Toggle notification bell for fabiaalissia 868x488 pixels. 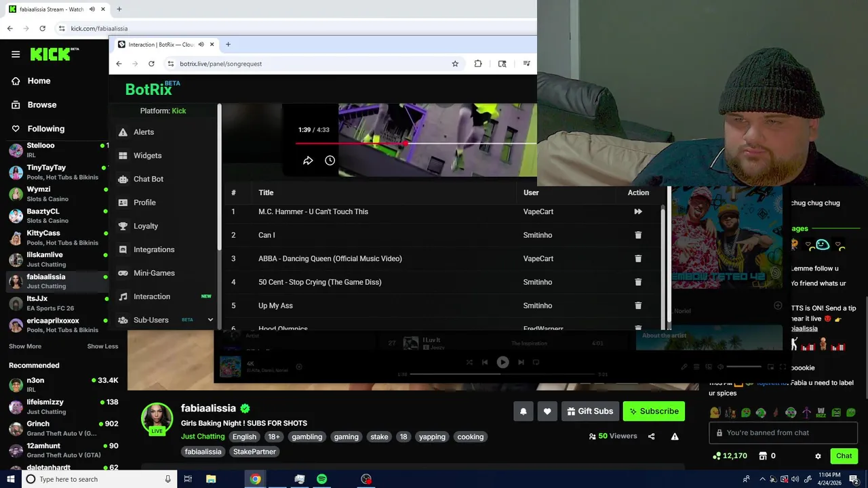click(524, 411)
